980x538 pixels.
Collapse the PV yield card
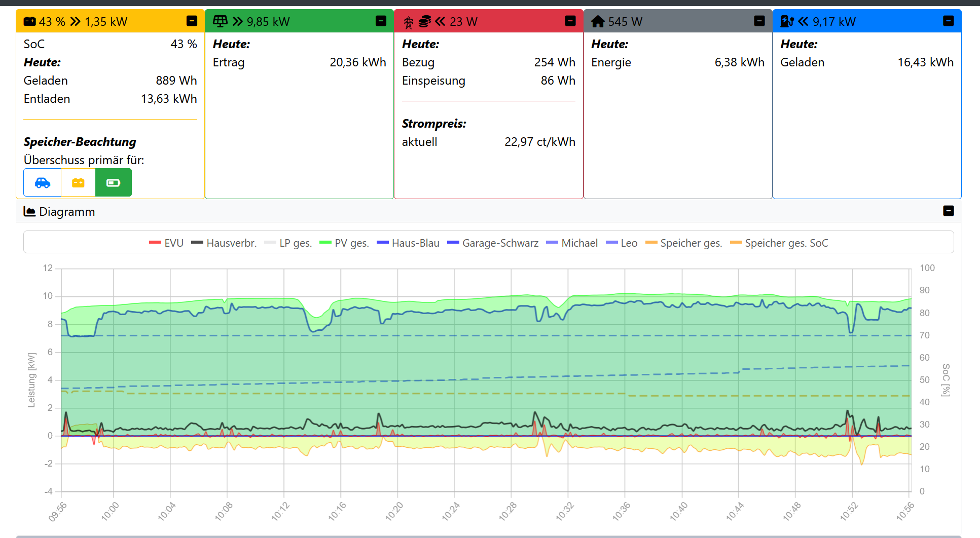pos(381,21)
